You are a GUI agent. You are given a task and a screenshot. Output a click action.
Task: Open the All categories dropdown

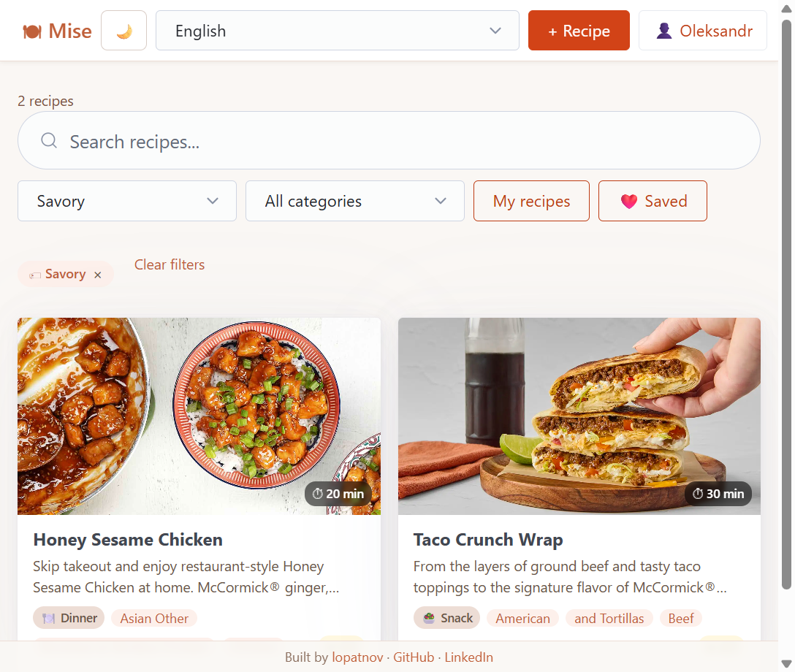point(354,201)
